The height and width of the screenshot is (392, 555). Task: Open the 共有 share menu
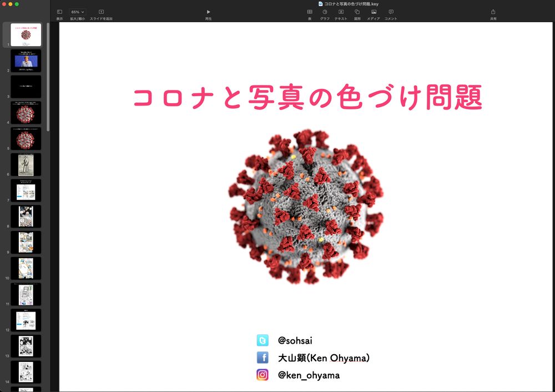pos(493,12)
